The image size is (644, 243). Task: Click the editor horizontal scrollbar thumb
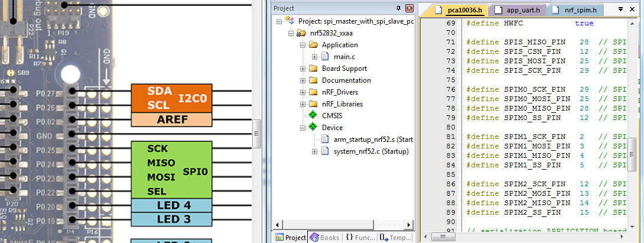pos(443,237)
